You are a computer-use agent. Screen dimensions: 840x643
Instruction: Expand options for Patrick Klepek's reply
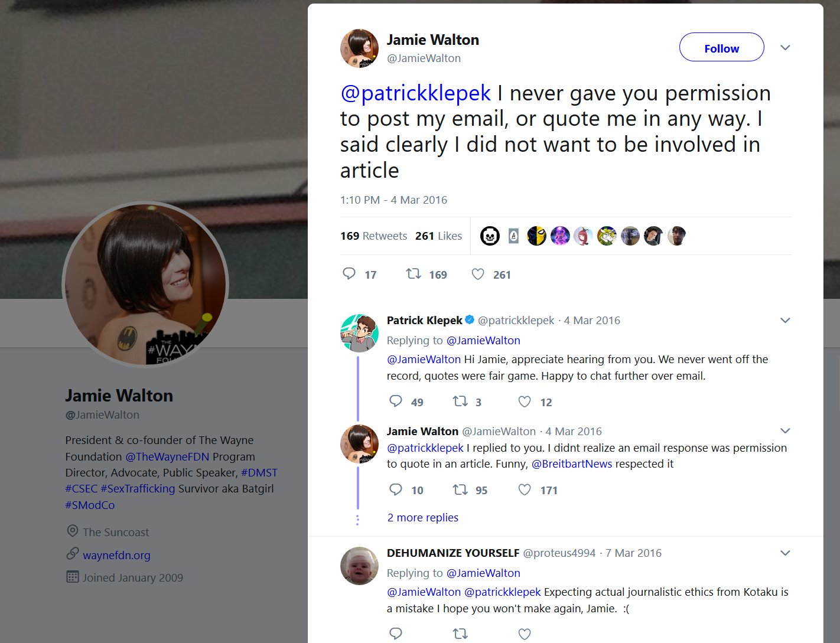coord(785,321)
